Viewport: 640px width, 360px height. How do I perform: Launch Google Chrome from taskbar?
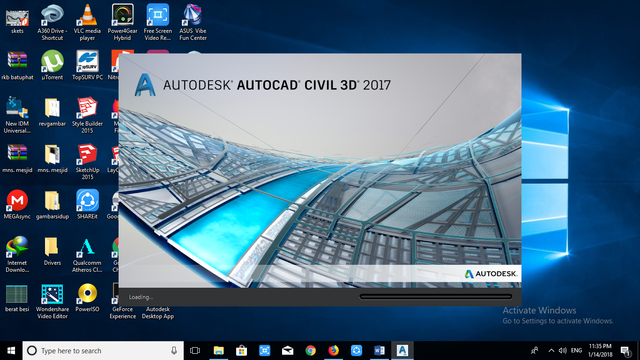pyautogui.click(x=311, y=351)
